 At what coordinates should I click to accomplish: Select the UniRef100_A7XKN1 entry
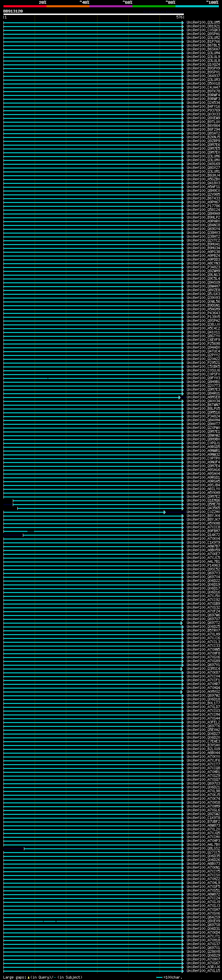click(203, 868)
